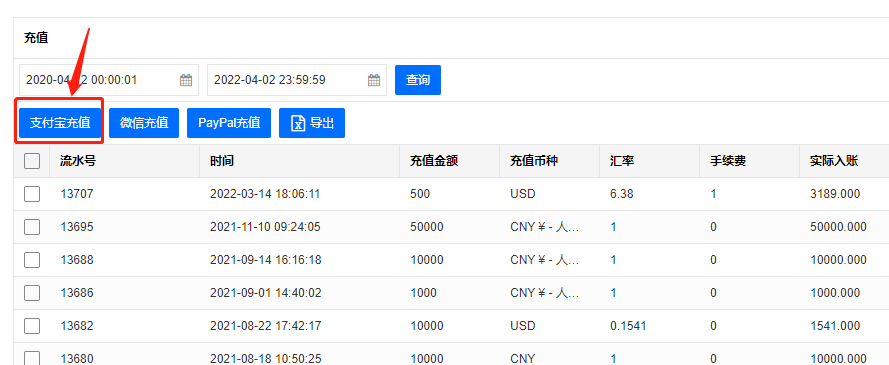The image size is (889, 365).
Task: Click 支付宝充值 button
Action: click(x=60, y=123)
